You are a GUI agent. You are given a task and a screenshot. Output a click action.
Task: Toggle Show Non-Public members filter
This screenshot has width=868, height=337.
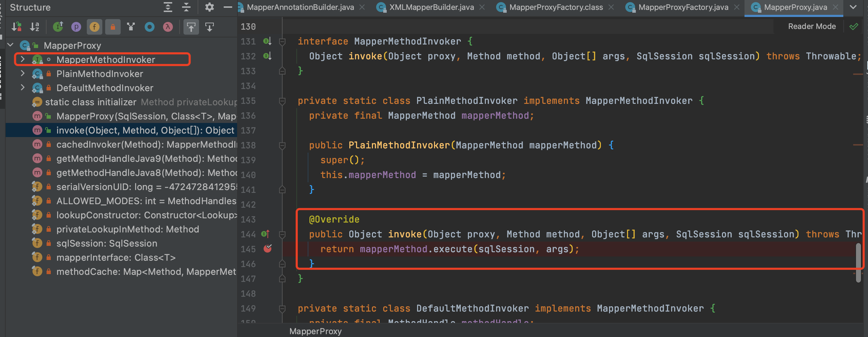click(x=113, y=27)
